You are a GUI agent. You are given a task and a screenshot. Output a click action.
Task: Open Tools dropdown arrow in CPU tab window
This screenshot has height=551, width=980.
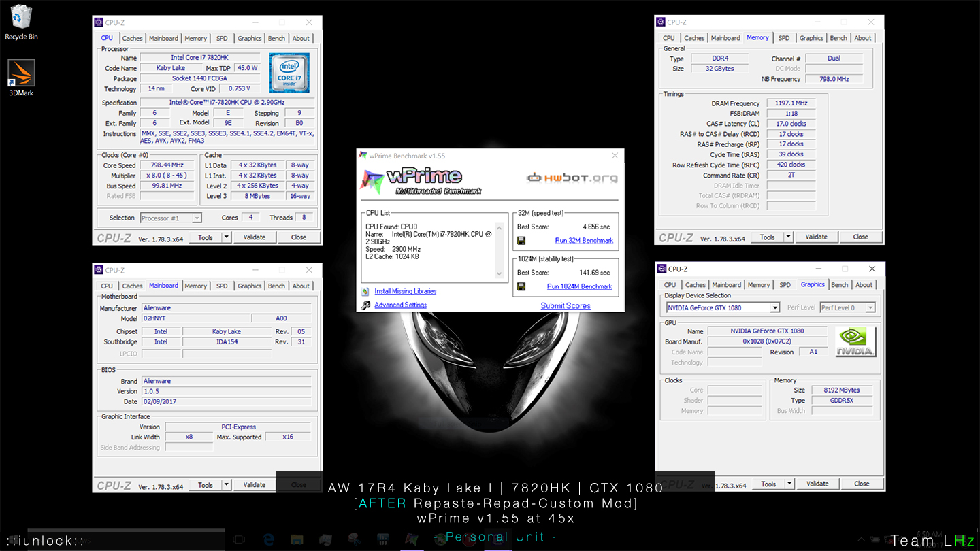(x=227, y=237)
